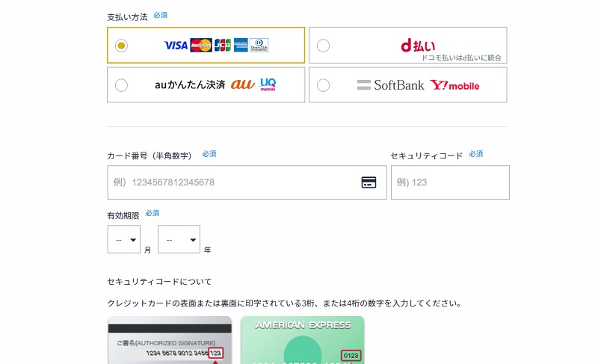Image resolution: width=598 pixels, height=364 pixels.
Task: Click the MasterCard logo
Action: pyautogui.click(x=201, y=46)
